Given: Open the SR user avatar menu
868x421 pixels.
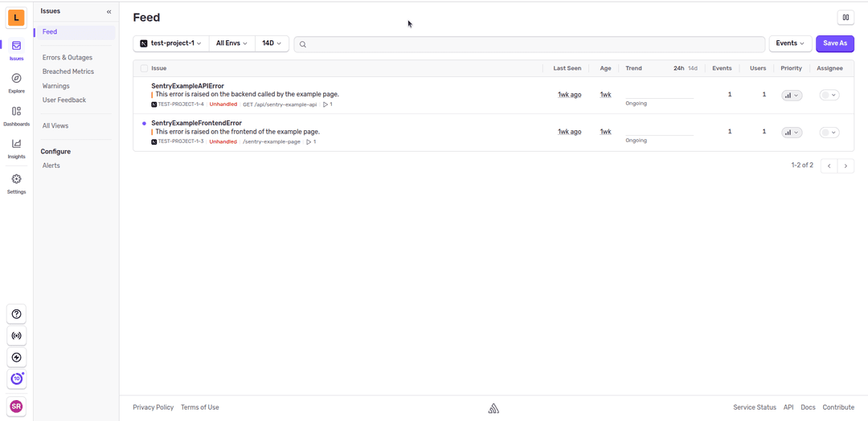Looking at the screenshot, I should (16, 407).
